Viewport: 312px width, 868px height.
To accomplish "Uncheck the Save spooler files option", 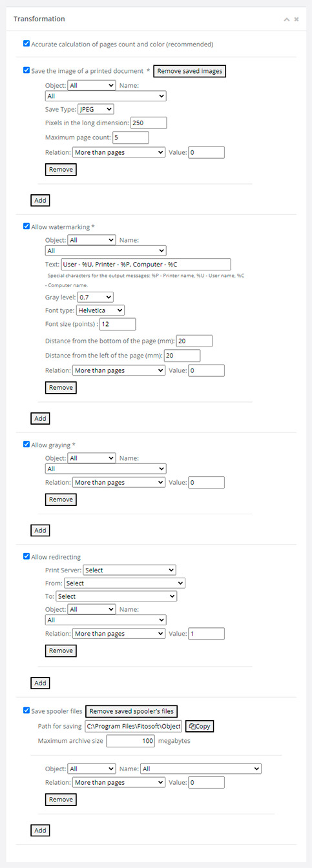I will point(26,711).
